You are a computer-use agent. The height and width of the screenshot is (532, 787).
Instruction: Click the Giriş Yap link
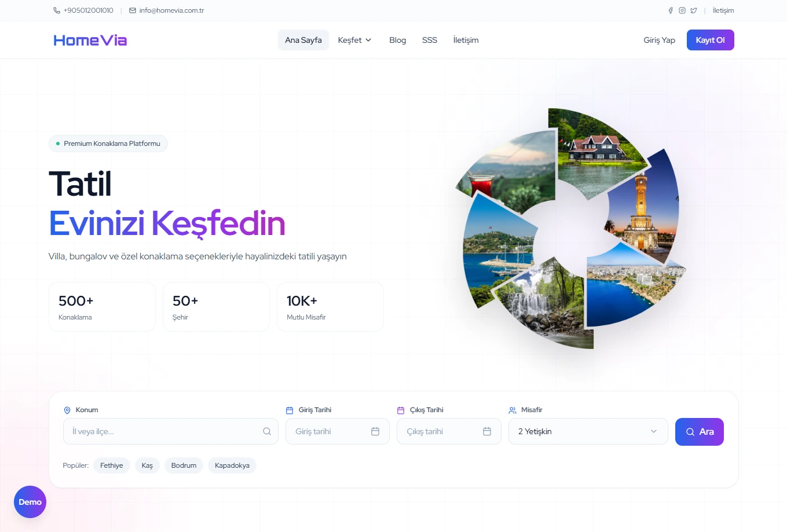pos(659,40)
